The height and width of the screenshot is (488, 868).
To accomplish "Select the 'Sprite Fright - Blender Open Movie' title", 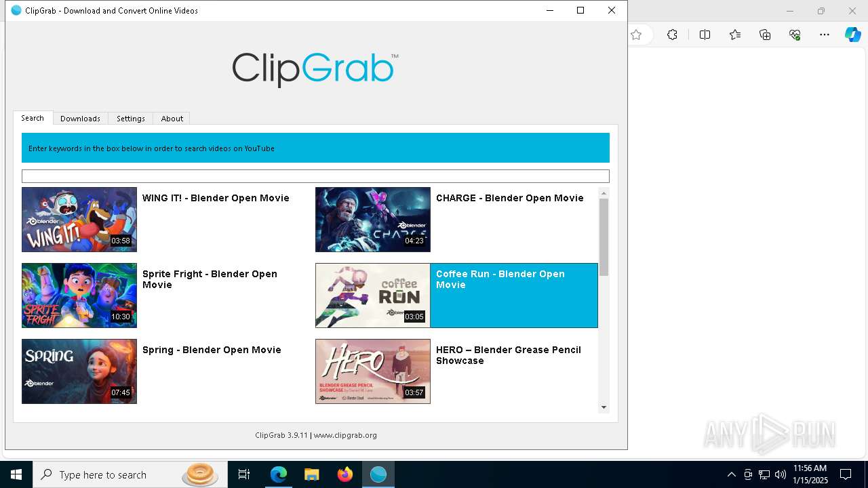I will (210, 279).
